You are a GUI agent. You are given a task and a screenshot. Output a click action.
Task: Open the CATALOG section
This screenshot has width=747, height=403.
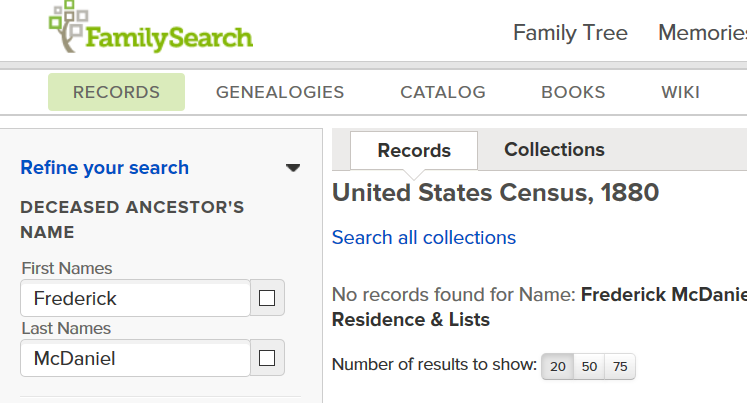tap(443, 92)
